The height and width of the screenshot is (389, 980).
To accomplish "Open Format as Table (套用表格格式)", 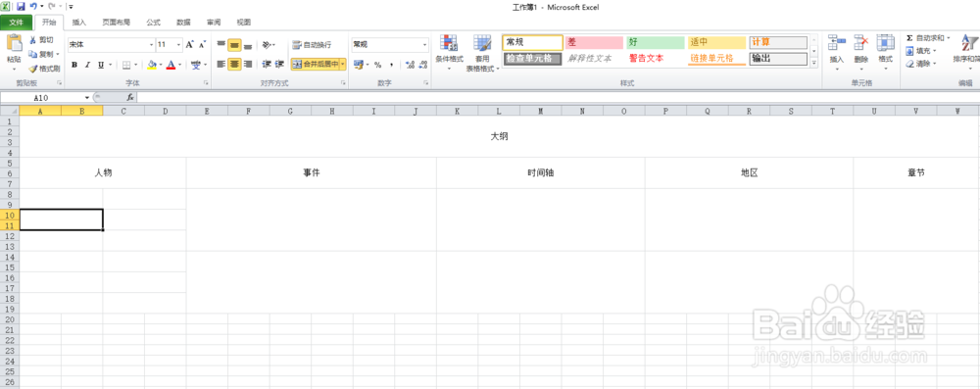I will pos(482,43).
